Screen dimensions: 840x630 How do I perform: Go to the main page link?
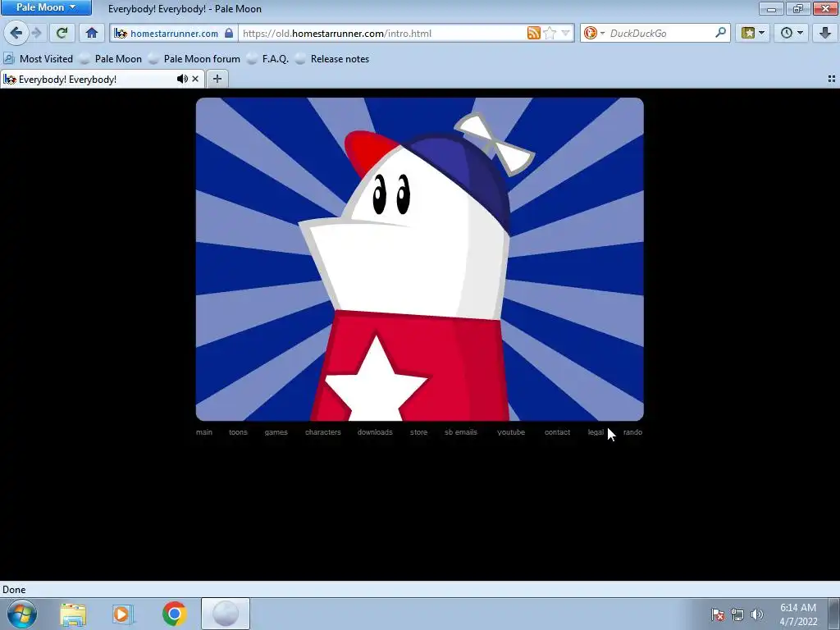pyautogui.click(x=204, y=432)
